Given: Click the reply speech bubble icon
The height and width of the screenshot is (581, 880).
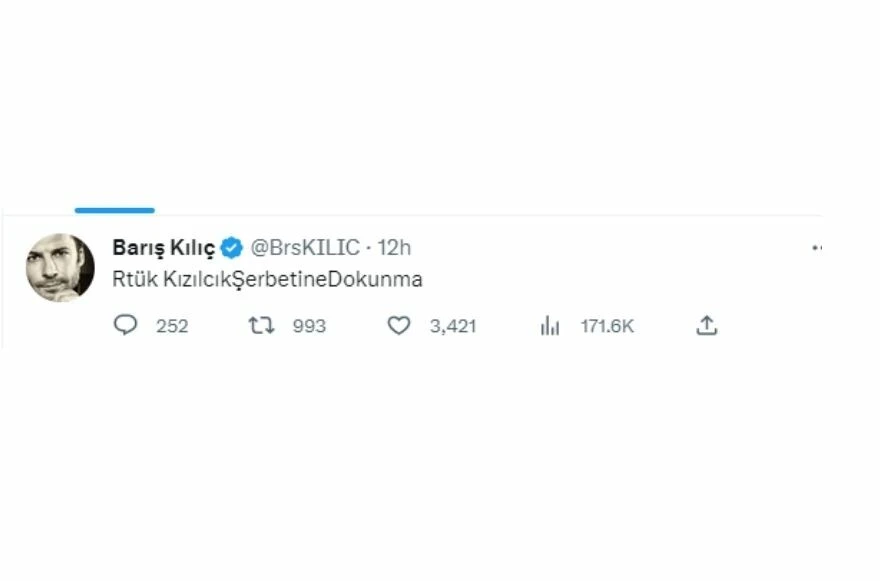Looking at the screenshot, I should (125, 326).
